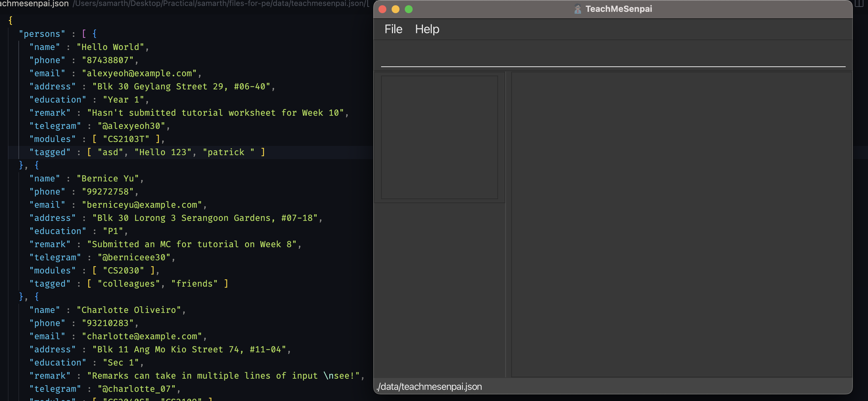The image size is (868, 401).
Task: Open the Help menu
Action: click(x=426, y=29)
